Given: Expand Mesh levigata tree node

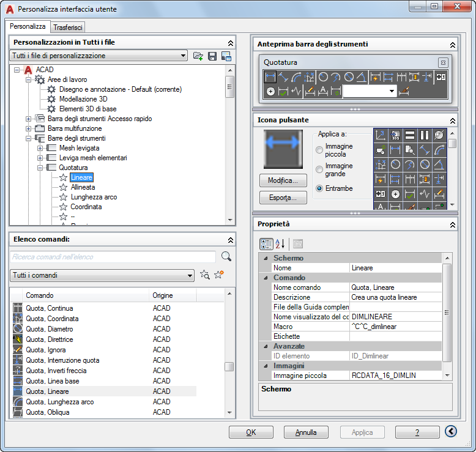Looking at the screenshot, I should 40,148.
